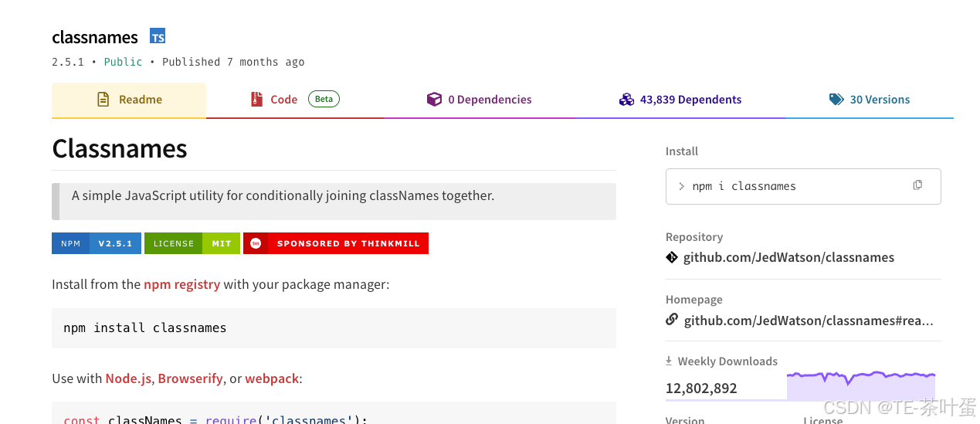Follow the npm registry link

(181, 284)
